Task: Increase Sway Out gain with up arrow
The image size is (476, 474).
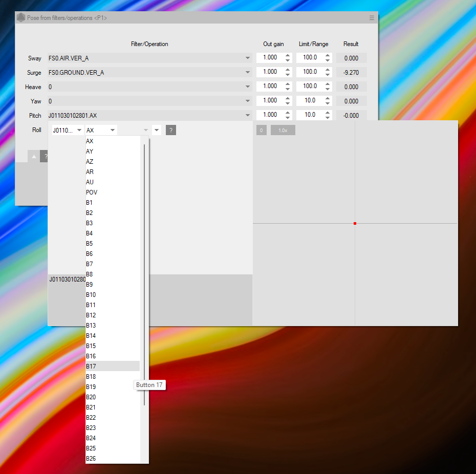Action: [288, 55]
